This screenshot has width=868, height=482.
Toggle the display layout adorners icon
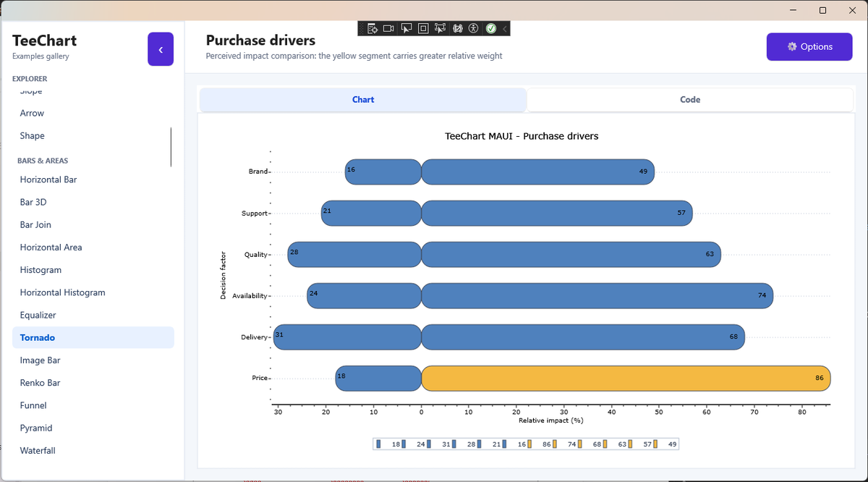(423, 28)
